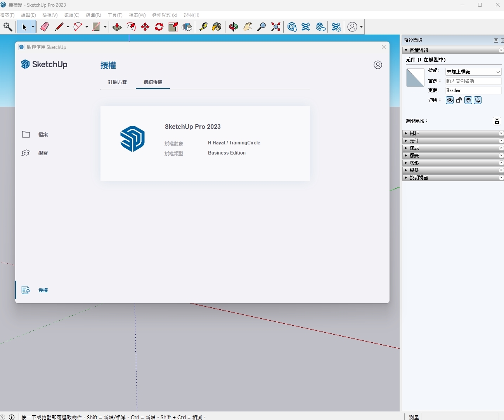The height and width of the screenshot is (420, 504).
Task: Click the 實例 instance name field
Action: tap(473, 81)
